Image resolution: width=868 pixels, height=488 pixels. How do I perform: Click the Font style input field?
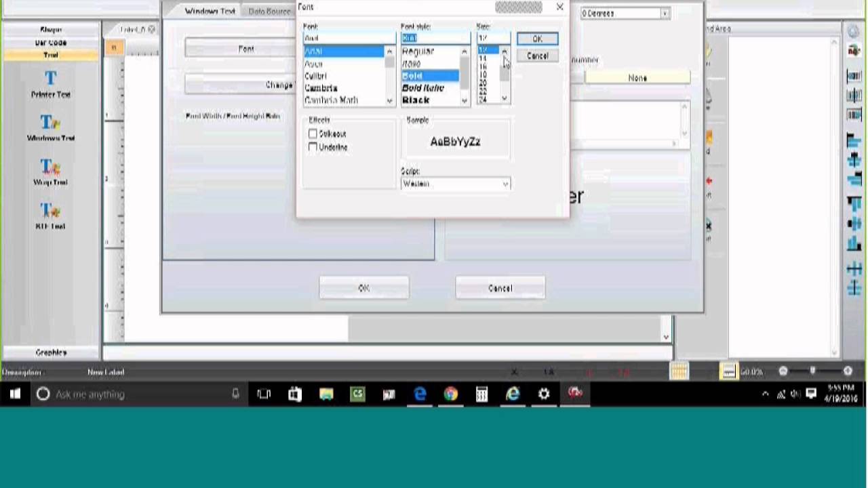[435, 38]
